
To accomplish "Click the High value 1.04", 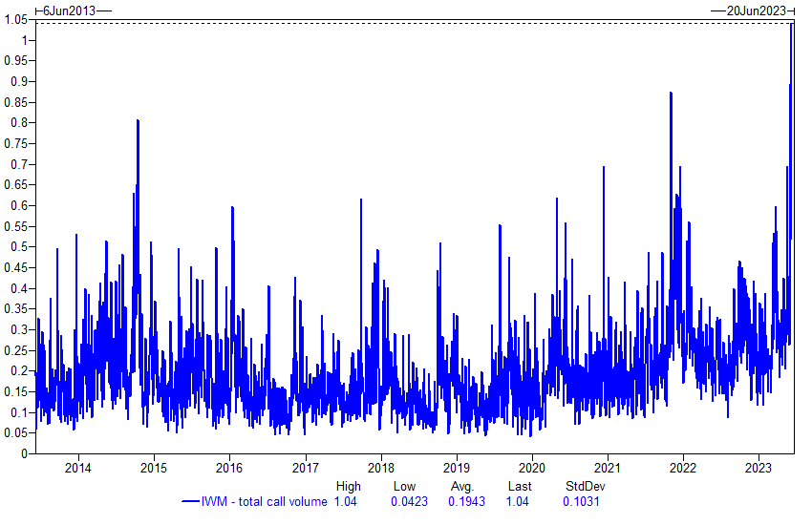I will tap(346, 501).
